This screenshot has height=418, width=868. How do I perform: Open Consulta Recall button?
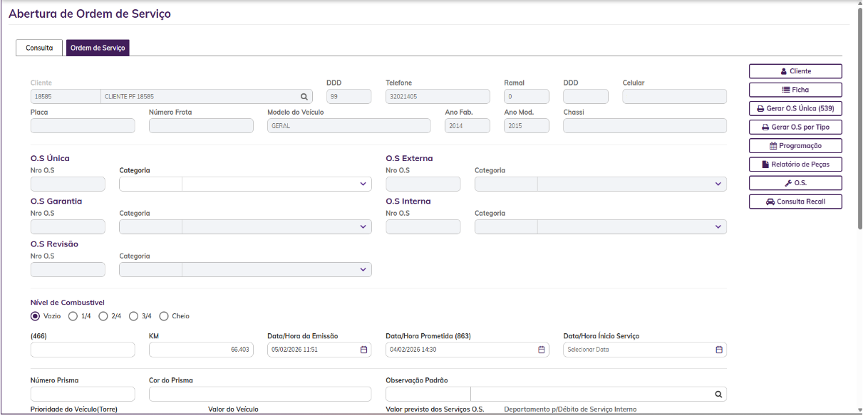coord(795,202)
